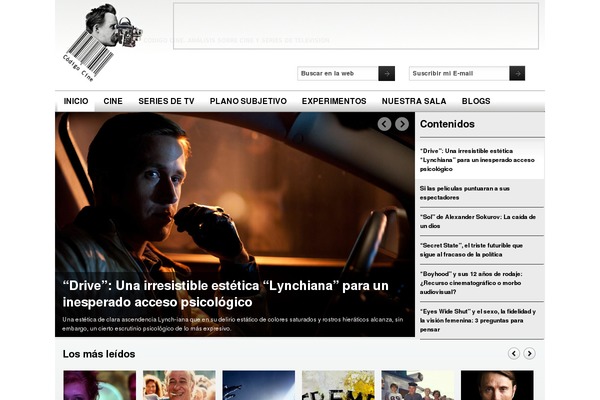
Task: Go to next slide in main slider
Action: click(x=402, y=124)
